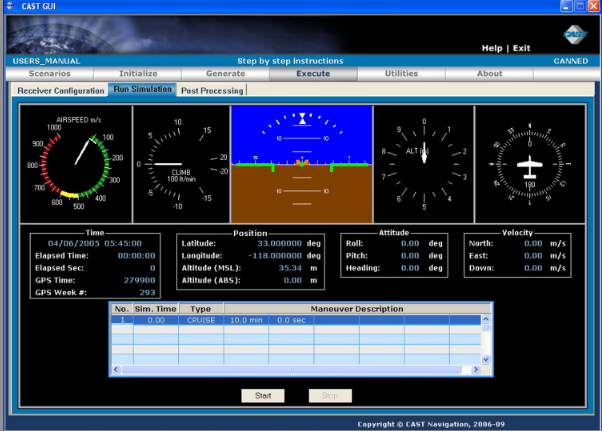Maximize the CAST GUI window
The image size is (602, 431).
coord(580,6)
